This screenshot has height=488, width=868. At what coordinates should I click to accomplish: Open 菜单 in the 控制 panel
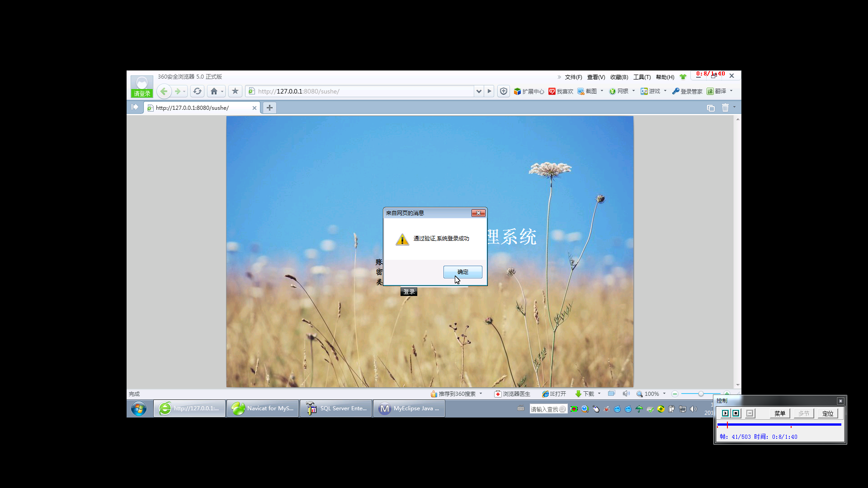coord(780,413)
